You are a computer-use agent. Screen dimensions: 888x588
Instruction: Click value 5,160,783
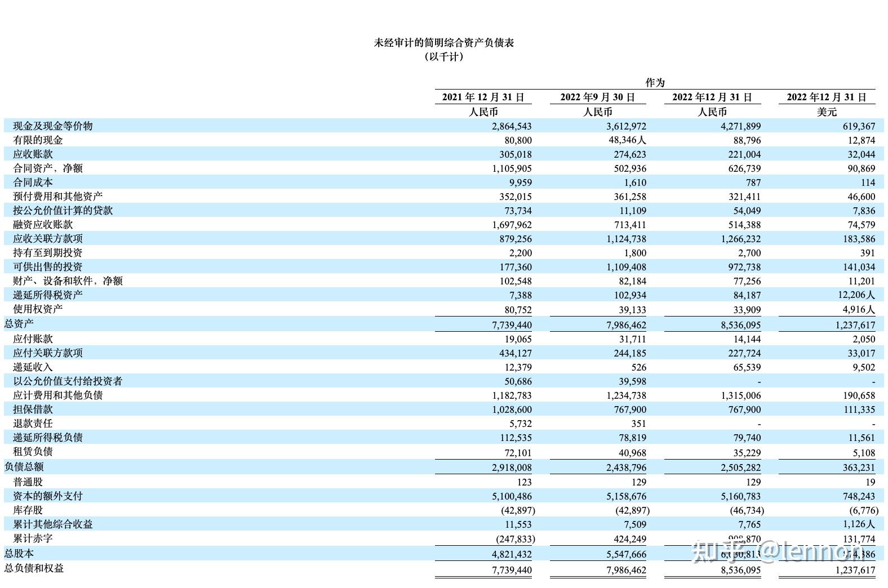(740, 496)
